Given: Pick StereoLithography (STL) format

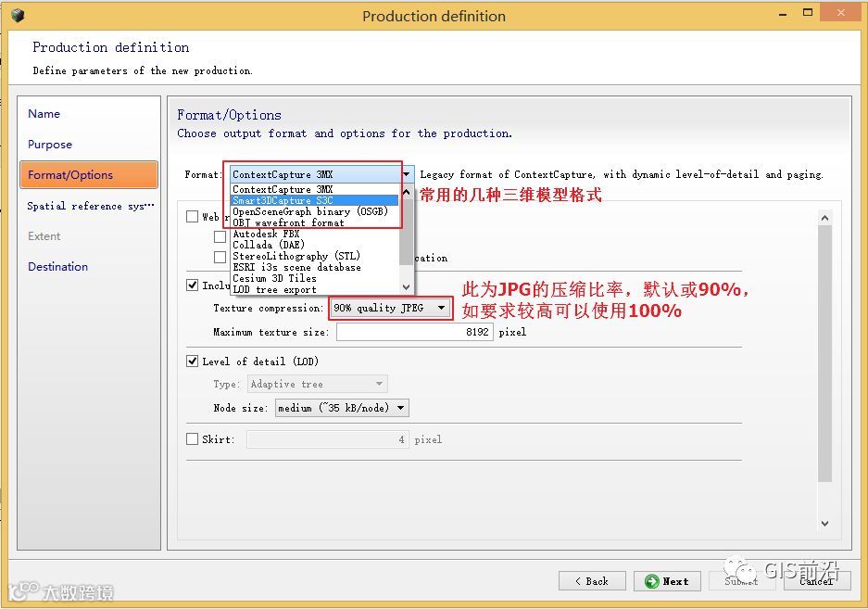Looking at the screenshot, I should [314, 256].
